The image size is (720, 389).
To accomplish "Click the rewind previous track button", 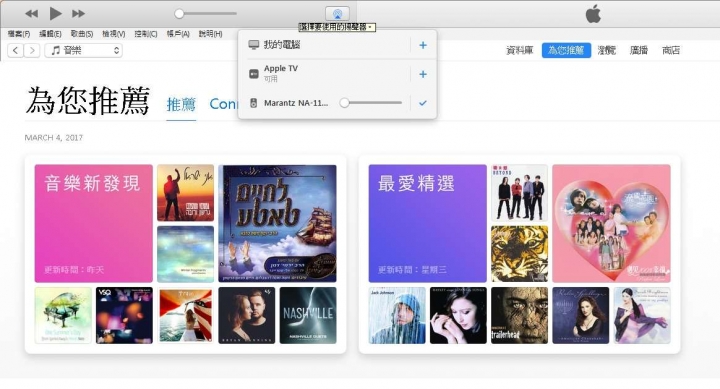I will point(31,14).
